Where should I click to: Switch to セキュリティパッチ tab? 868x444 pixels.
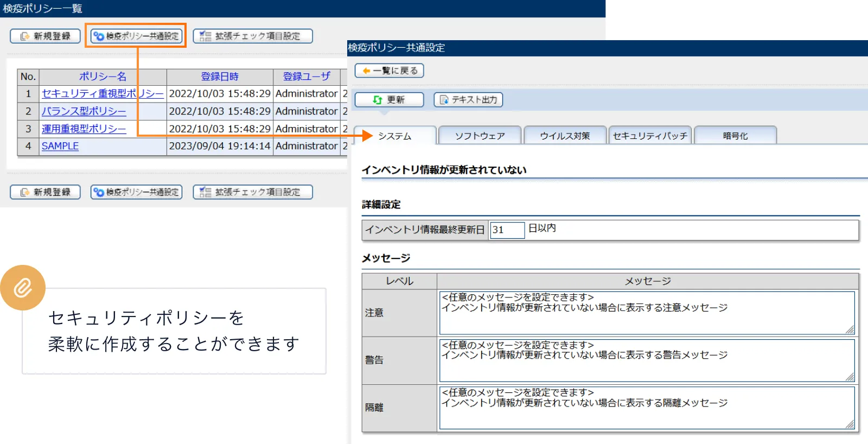tap(650, 136)
